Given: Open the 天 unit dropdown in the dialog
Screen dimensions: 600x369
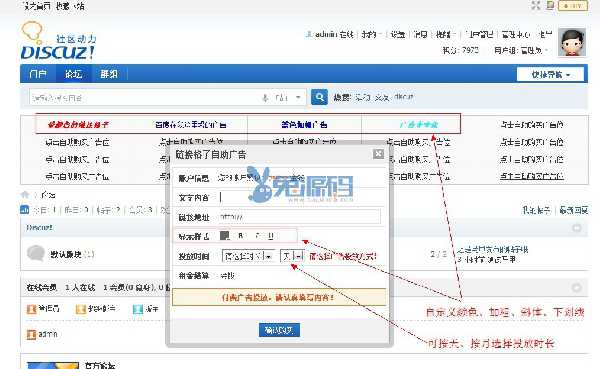Looking at the screenshot, I should pos(292,256).
